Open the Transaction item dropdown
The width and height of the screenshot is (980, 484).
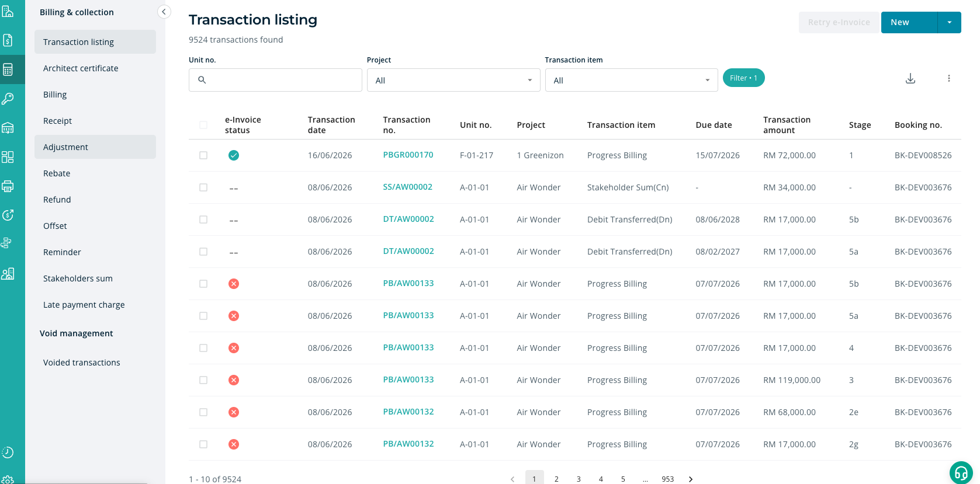click(631, 80)
